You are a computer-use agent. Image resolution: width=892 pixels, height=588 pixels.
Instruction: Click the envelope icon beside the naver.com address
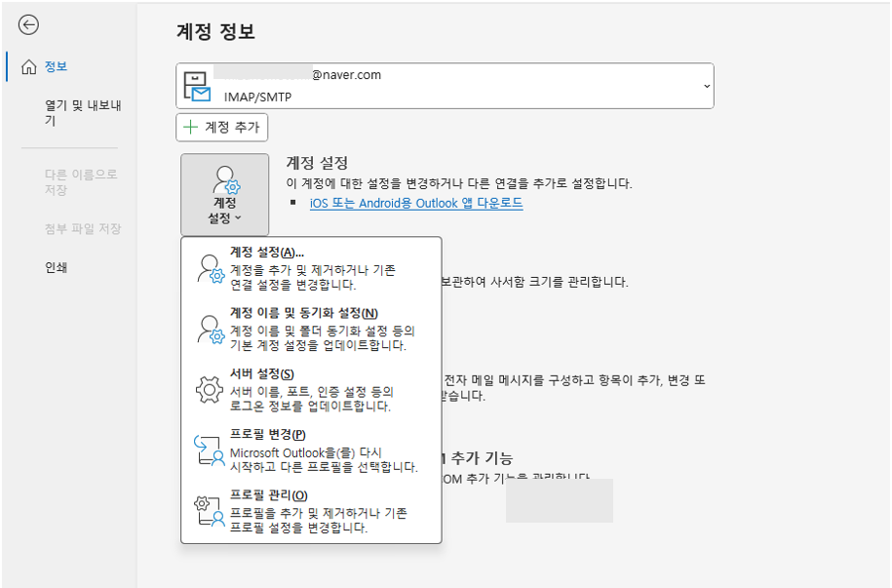click(200, 85)
